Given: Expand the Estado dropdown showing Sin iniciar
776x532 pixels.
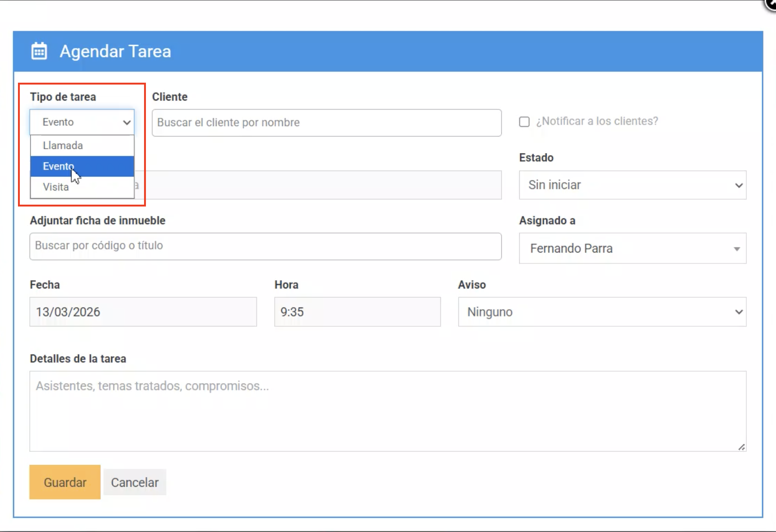Looking at the screenshot, I should point(632,185).
